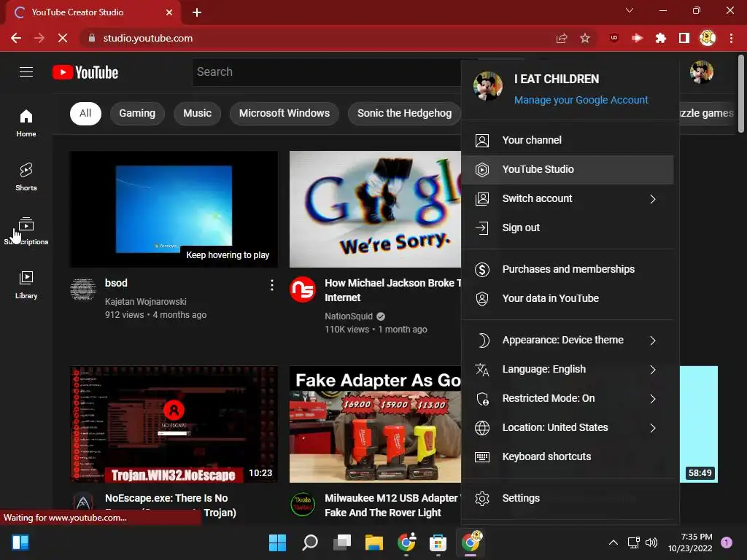Screen dimensions: 747x560
Task: Open the NationSquid channel avatar
Action: point(303,289)
